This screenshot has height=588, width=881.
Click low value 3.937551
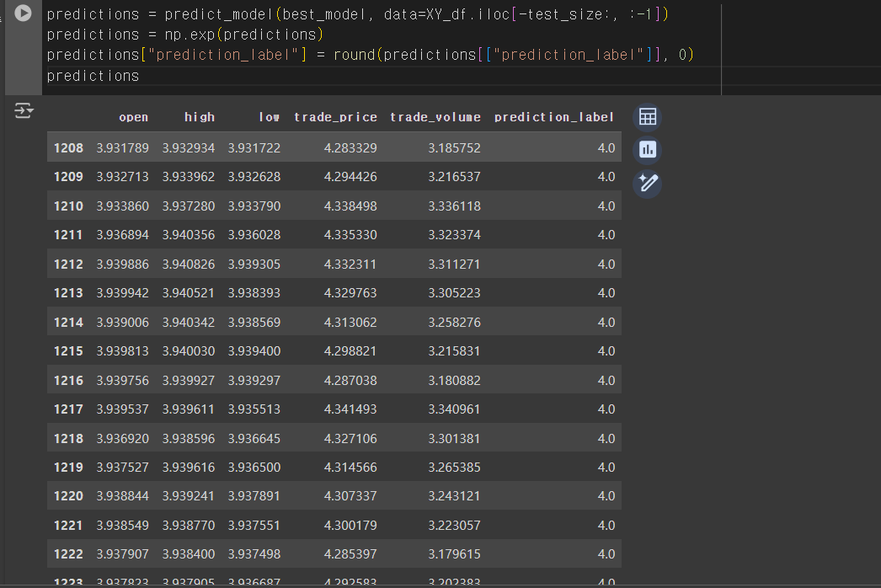(x=254, y=526)
